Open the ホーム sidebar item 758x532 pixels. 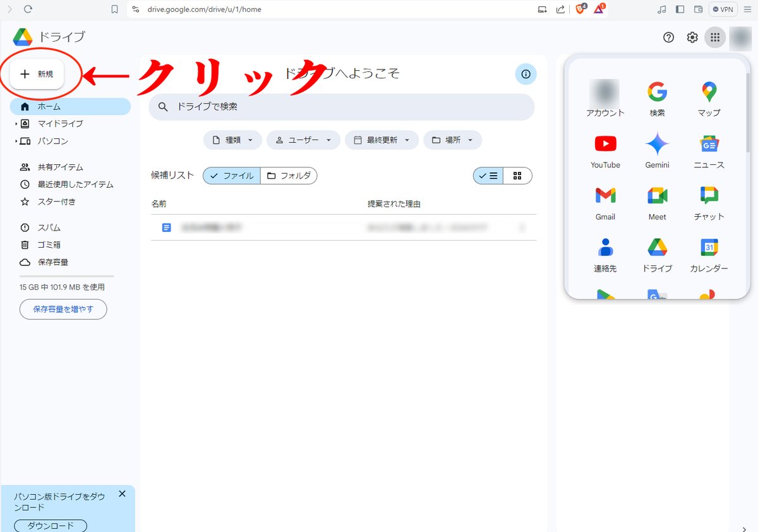(x=70, y=107)
